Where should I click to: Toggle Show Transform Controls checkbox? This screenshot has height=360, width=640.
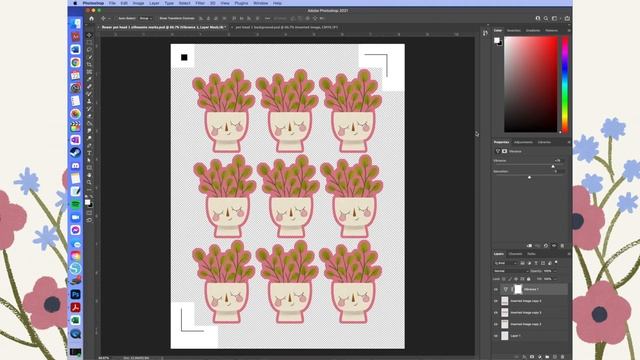157,18
